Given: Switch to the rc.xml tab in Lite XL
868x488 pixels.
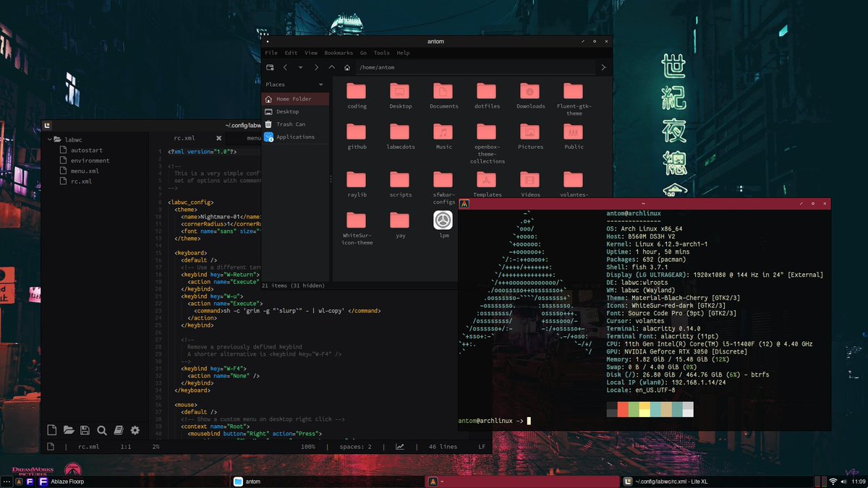Looking at the screenshot, I should coord(184,137).
